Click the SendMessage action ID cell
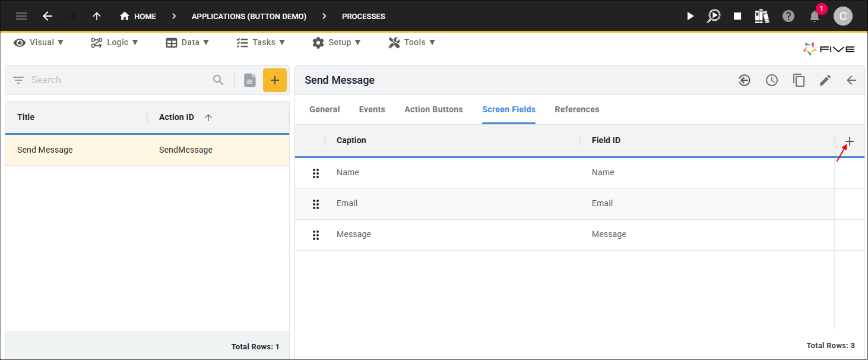The height and width of the screenshot is (360, 868). click(186, 150)
